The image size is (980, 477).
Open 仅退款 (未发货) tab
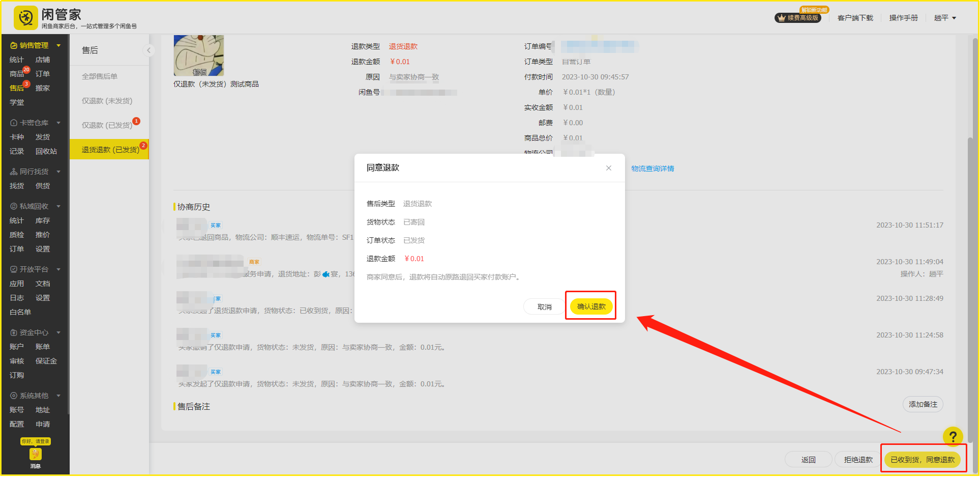[x=107, y=101]
